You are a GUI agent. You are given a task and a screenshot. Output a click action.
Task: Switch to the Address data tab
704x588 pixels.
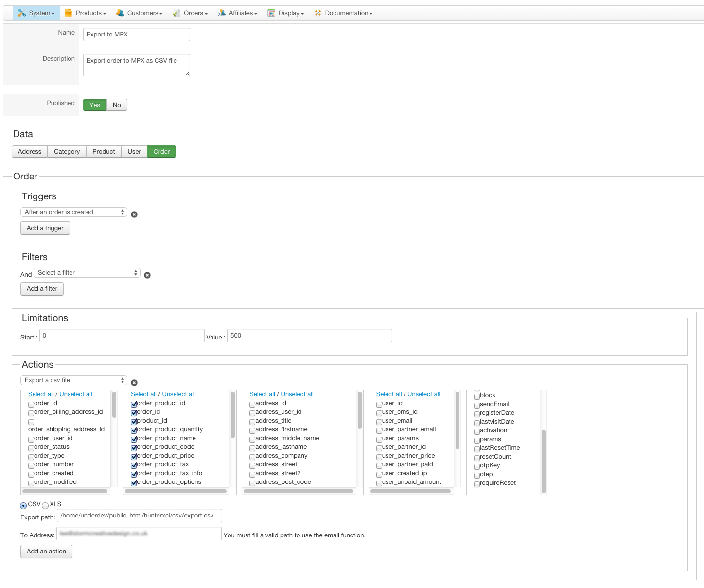point(30,152)
